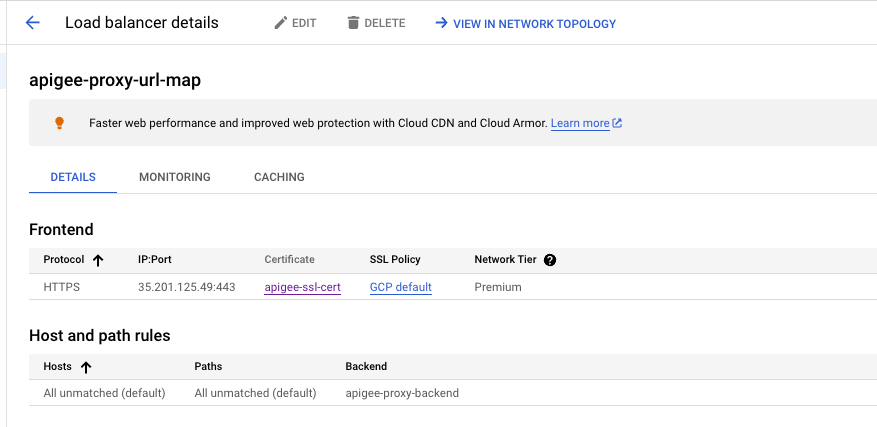Open the apigee-ssl-cert certificate link
The height and width of the screenshot is (427, 877).
point(302,287)
